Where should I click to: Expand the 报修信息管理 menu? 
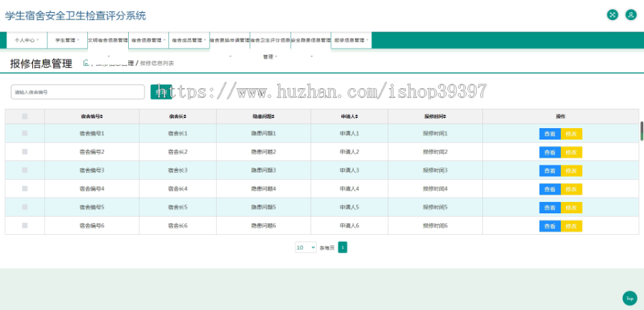tap(351, 40)
